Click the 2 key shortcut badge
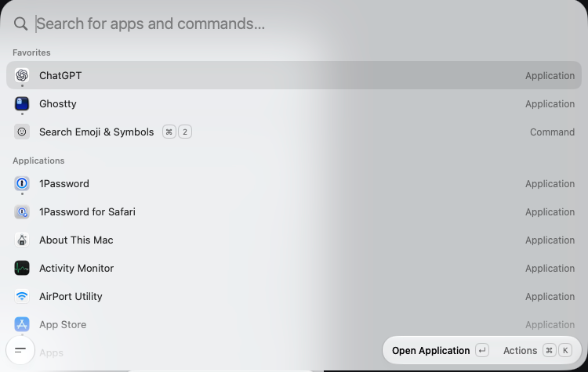The width and height of the screenshot is (588, 372). pos(184,132)
